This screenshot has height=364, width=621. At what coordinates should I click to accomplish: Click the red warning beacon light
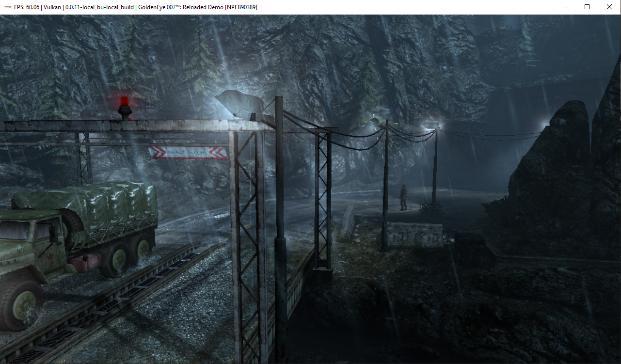click(x=125, y=108)
